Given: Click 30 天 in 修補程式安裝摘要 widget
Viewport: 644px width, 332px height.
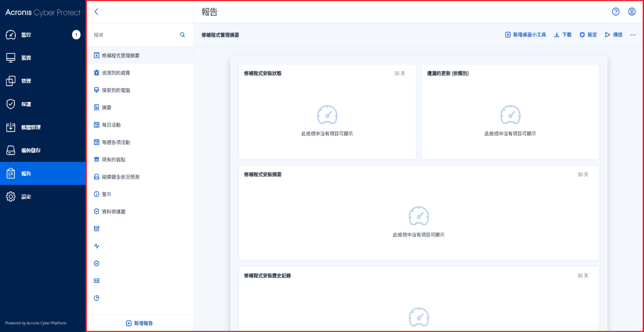Looking at the screenshot, I should (583, 174).
